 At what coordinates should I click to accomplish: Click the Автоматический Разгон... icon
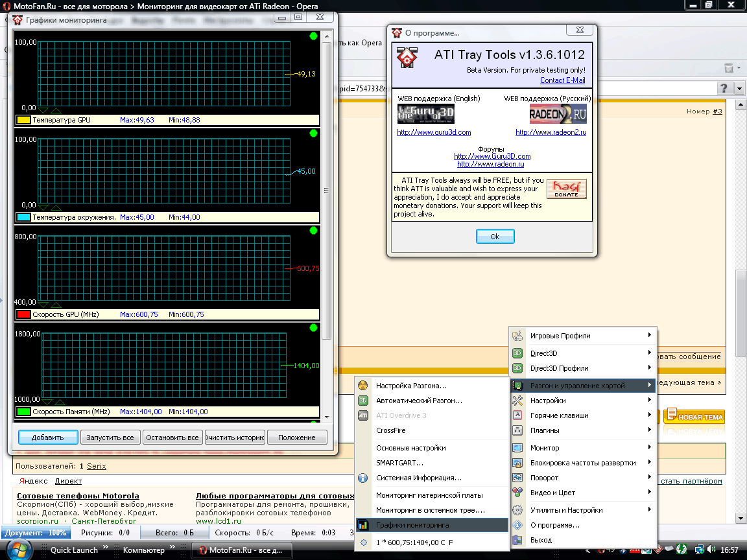[x=363, y=401]
